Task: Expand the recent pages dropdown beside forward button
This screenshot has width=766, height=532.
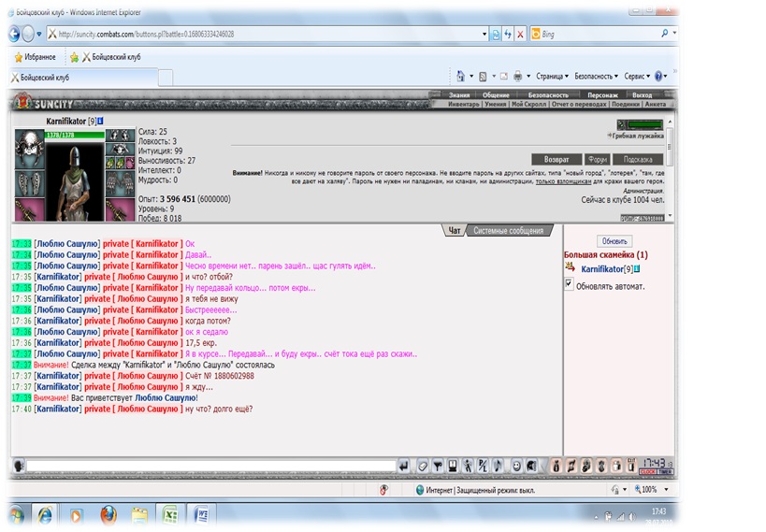Action: point(39,34)
